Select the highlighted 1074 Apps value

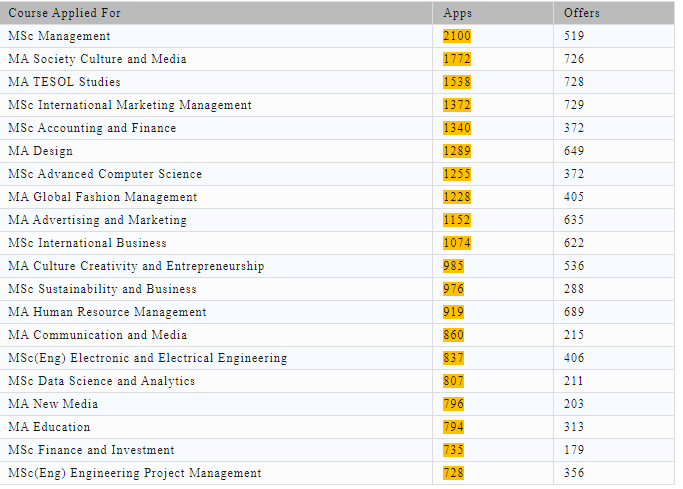[x=457, y=243]
